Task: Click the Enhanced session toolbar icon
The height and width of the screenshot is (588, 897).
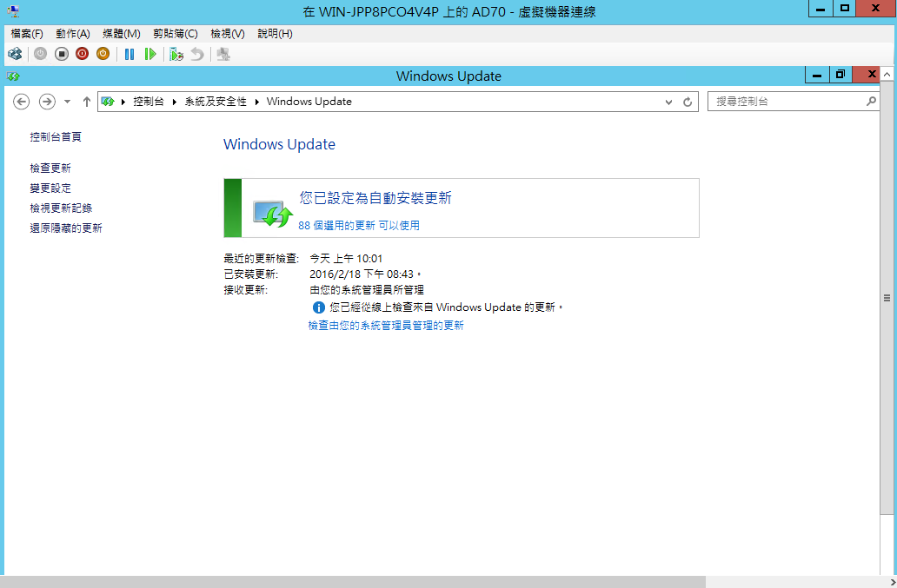Action: pos(223,55)
